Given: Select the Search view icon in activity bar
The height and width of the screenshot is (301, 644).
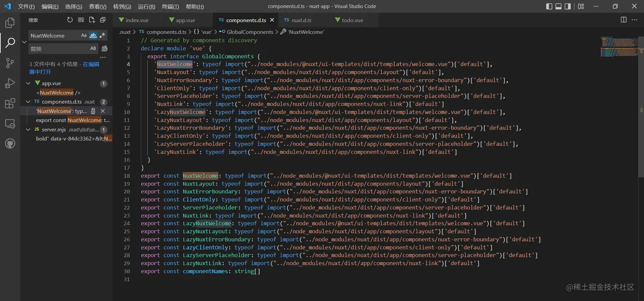Looking at the screenshot, I should (10, 43).
